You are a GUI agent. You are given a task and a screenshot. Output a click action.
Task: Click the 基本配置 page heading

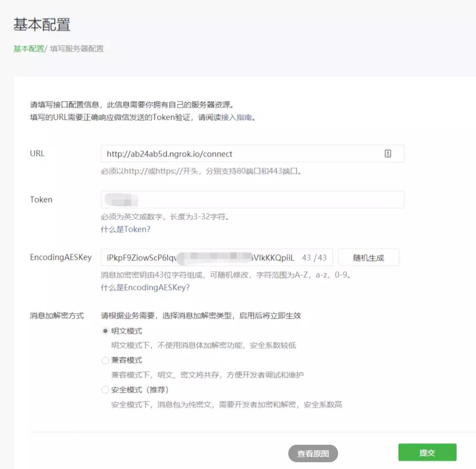coord(42,24)
